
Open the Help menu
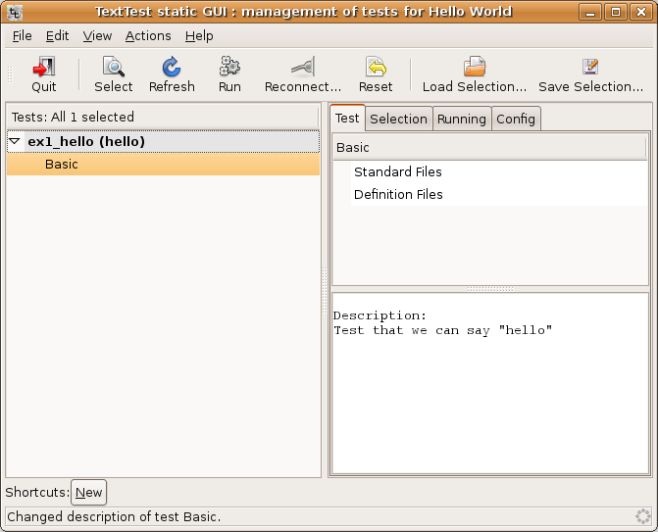click(x=199, y=36)
